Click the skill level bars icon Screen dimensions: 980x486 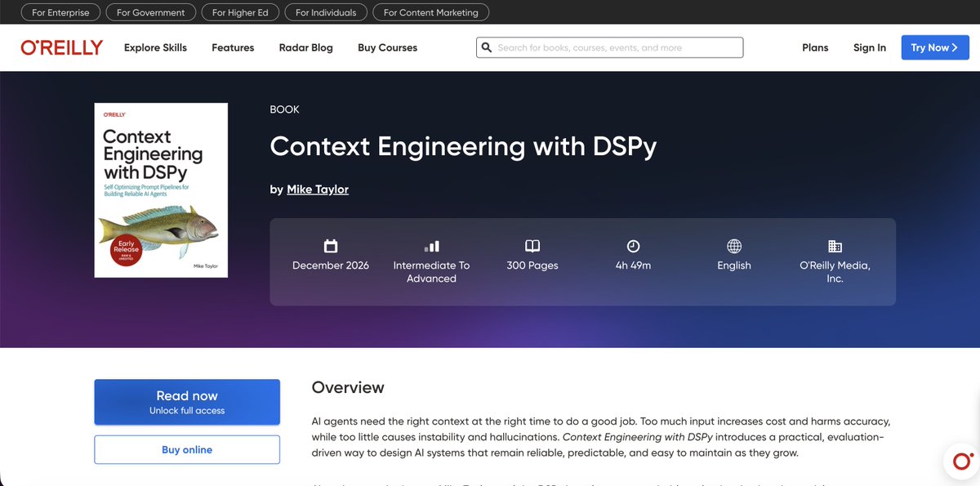pos(431,246)
